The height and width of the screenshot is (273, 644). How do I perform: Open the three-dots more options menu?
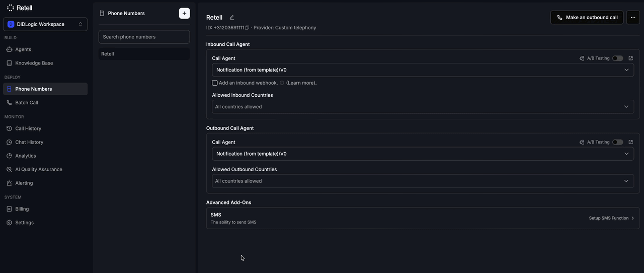pyautogui.click(x=633, y=17)
